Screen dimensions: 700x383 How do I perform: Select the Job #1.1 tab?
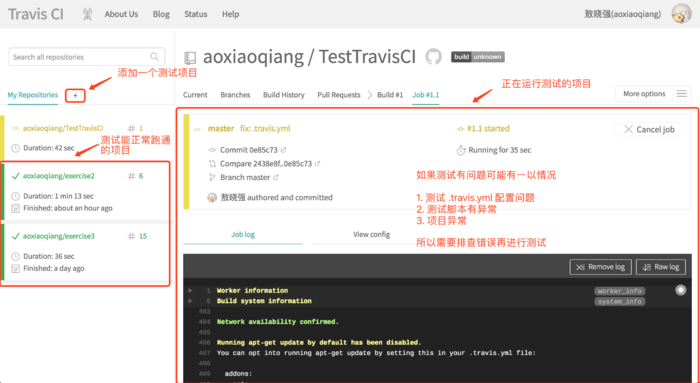[x=425, y=95]
